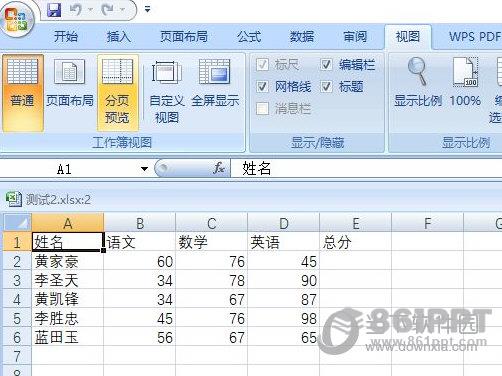Screen dimensions: 502x376
Task: Toggle the 编辑栏 formula bar checkbox
Action: [326, 65]
